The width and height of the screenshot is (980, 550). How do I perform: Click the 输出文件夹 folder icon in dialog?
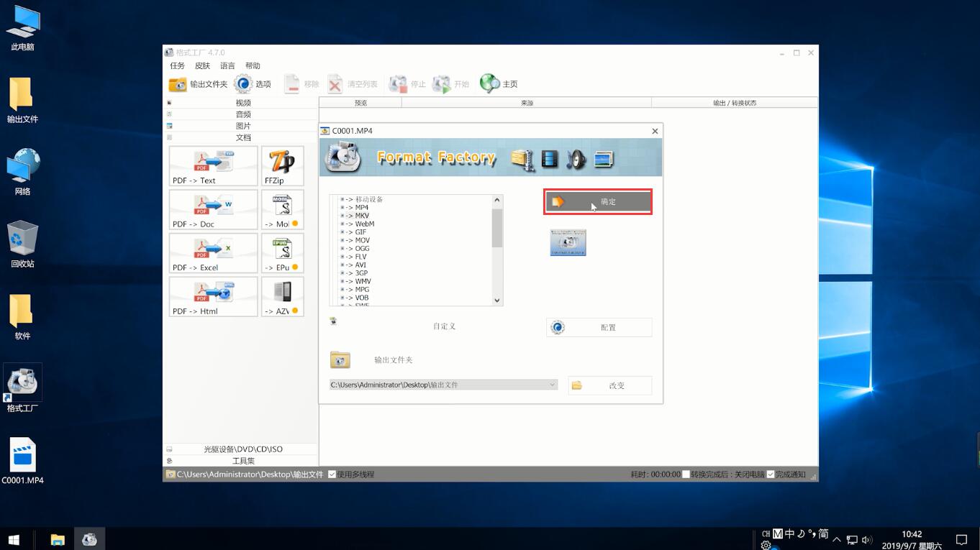[340, 359]
